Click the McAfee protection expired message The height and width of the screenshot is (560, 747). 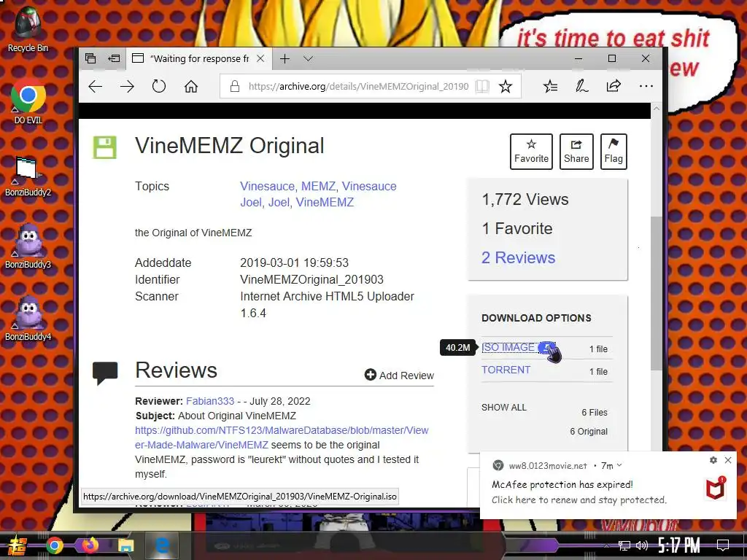(562, 485)
